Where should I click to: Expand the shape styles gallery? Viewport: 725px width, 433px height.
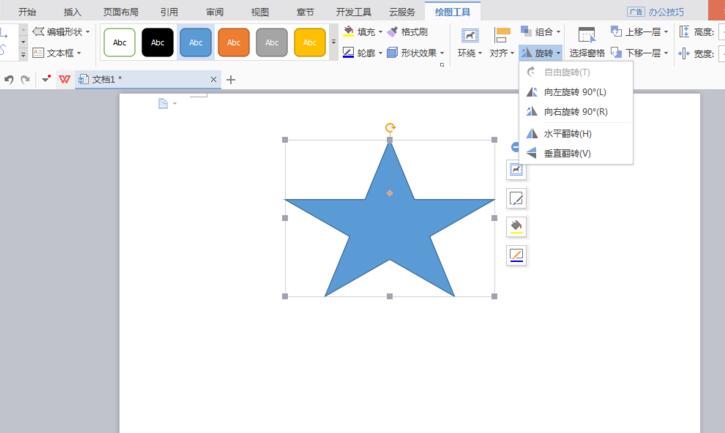click(x=333, y=42)
